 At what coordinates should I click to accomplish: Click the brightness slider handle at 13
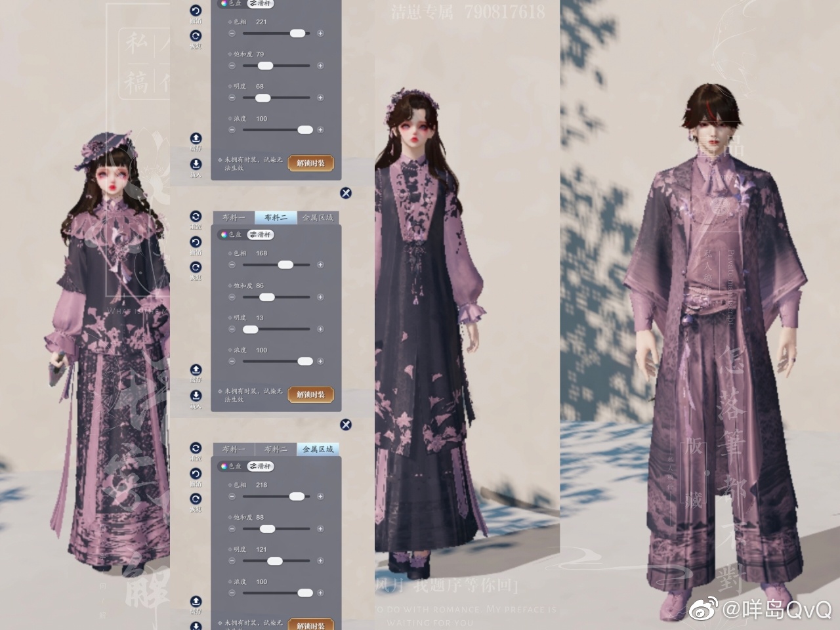[250, 329]
